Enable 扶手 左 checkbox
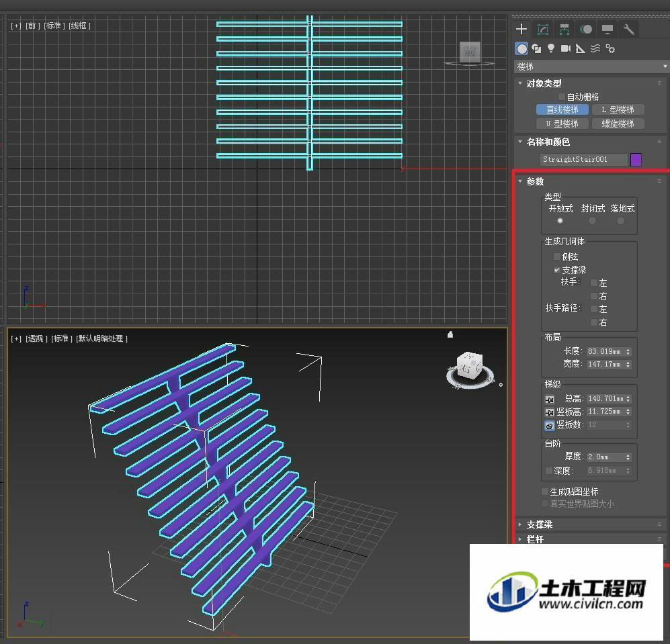The width and height of the screenshot is (670, 644). coord(593,283)
